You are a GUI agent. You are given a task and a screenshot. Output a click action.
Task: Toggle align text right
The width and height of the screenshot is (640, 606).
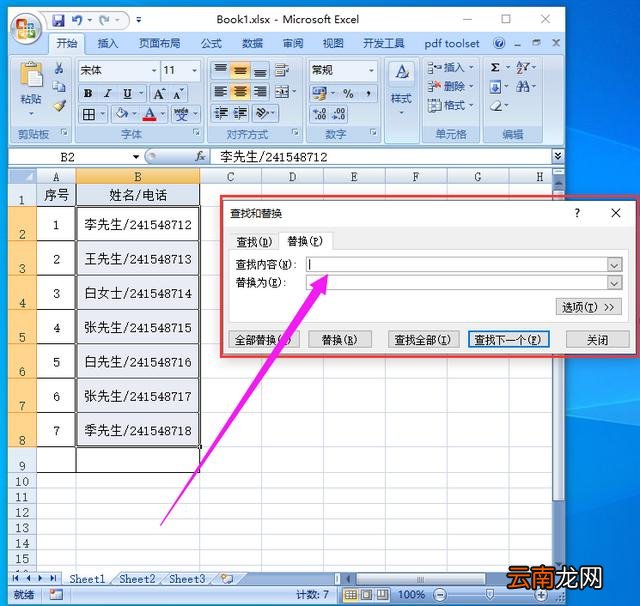pyautogui.click(x=260, y=92)
